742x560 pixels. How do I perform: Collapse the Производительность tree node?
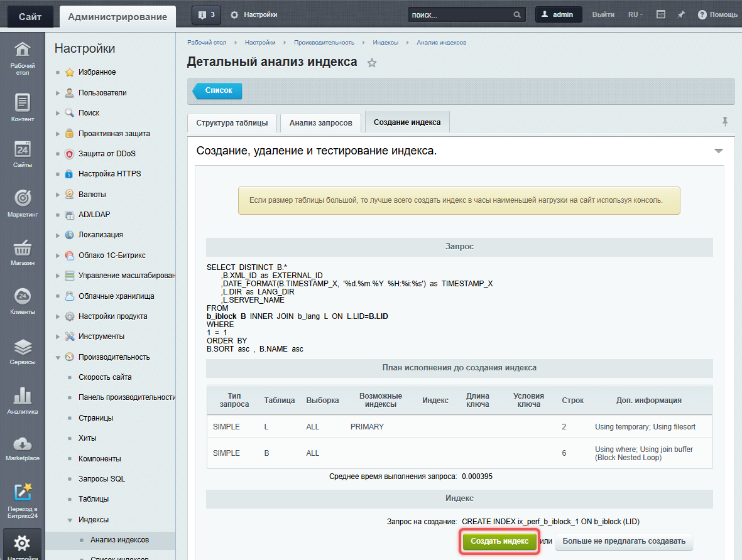(x=58, y=357)
